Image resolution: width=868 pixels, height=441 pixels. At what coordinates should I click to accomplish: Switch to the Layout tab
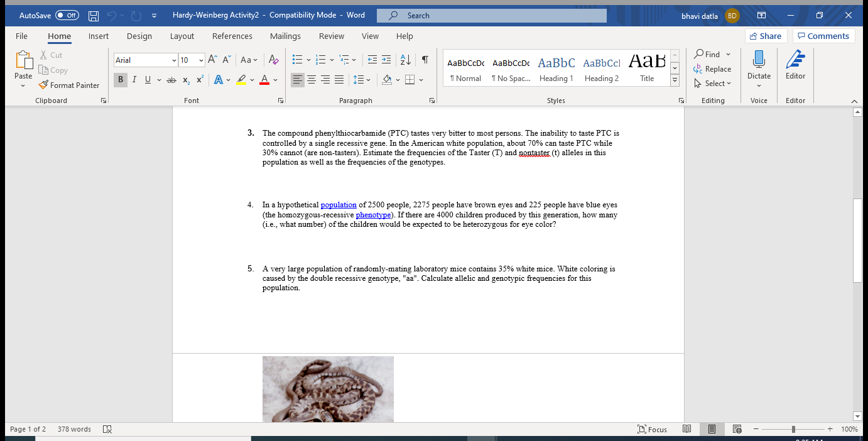182,36
